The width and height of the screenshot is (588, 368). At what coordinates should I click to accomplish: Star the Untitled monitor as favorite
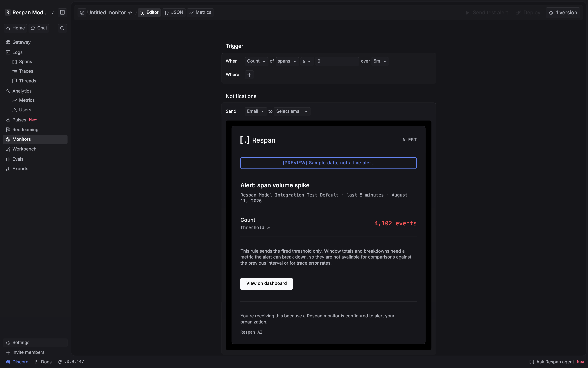pyautogui.click(x=130, y=13)
